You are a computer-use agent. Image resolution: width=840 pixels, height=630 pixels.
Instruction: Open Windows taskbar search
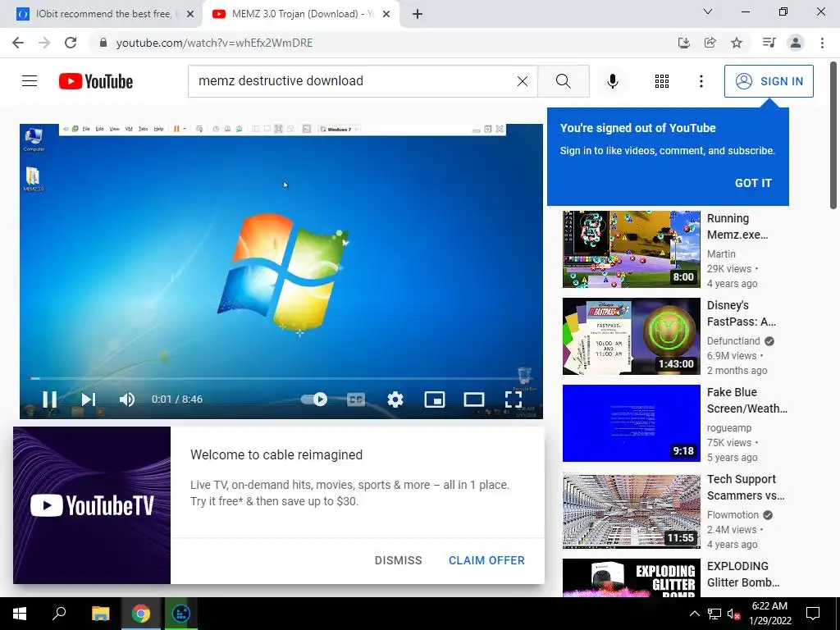click(x=59, y=614)
